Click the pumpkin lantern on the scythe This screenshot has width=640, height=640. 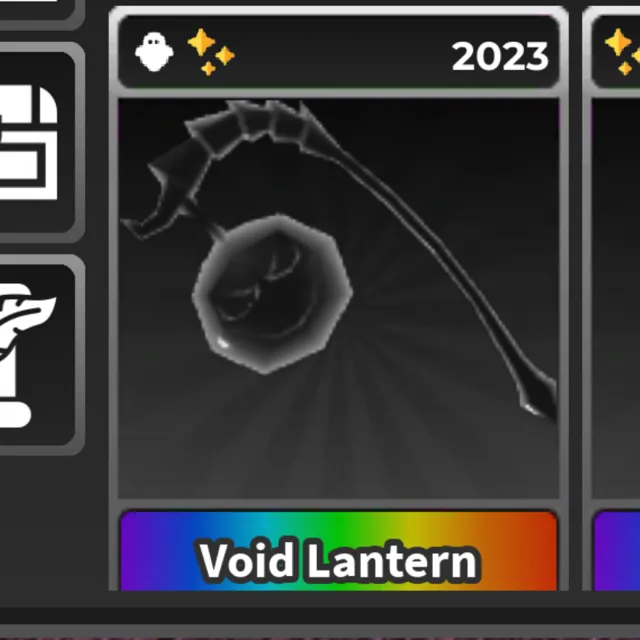point(272,293)
